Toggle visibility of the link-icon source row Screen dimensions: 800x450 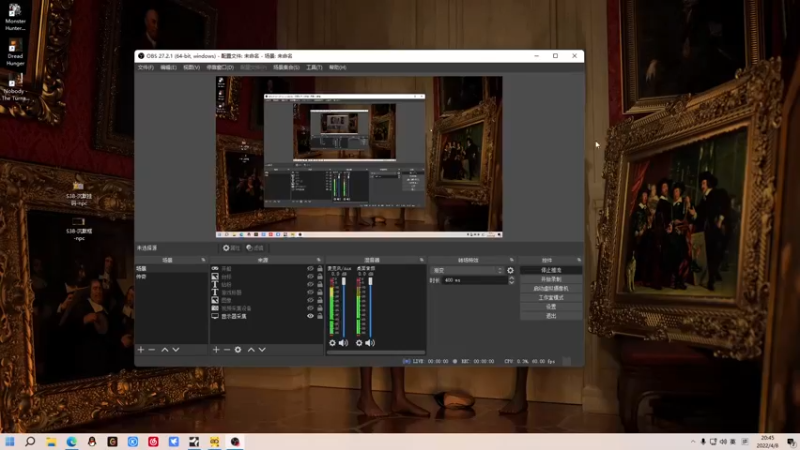click(x=310, y=268)
